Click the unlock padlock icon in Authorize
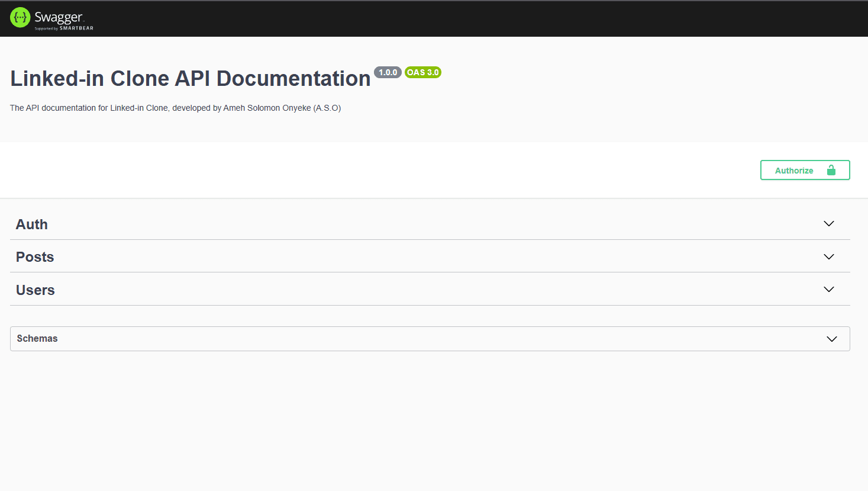 pos(831,171)
